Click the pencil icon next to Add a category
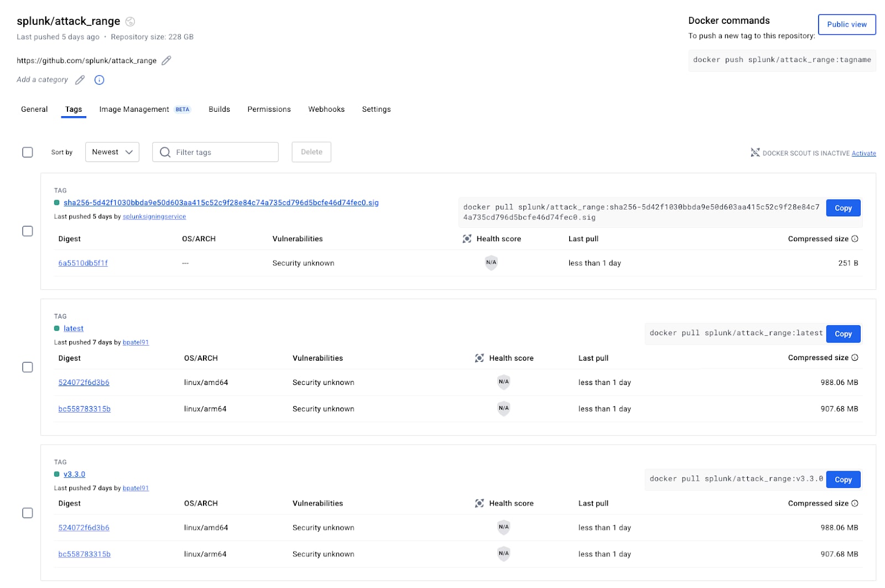The height and width of the screenshot is (588, 885). (80, 80)
